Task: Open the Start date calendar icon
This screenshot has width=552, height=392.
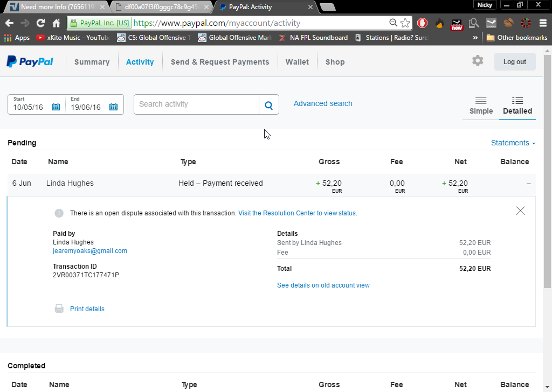Action: (56, 107)
